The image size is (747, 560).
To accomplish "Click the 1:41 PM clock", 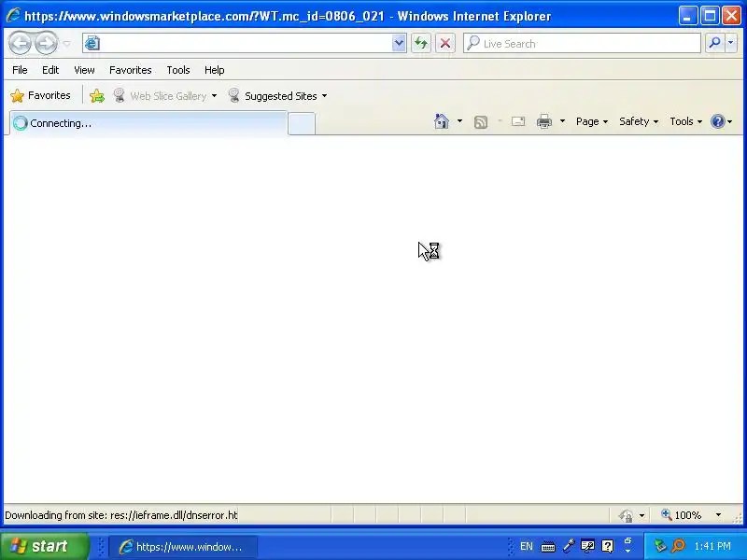I will pyautogui.click(x=712, y=546).
